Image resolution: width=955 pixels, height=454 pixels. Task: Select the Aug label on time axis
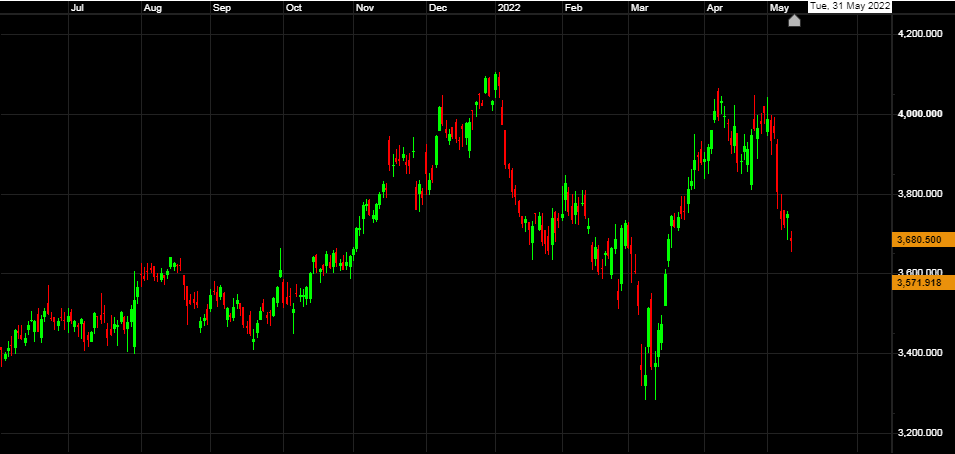pos(153,7)
